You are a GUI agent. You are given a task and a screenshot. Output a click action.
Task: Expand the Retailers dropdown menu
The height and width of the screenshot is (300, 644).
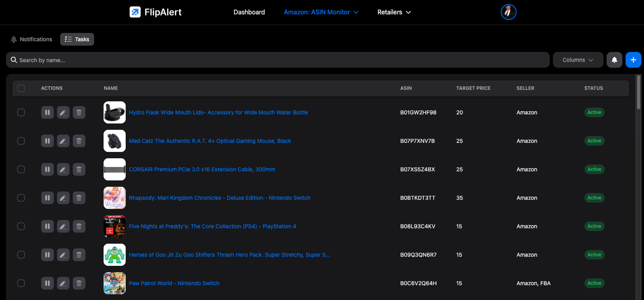[x=394, y=12]
